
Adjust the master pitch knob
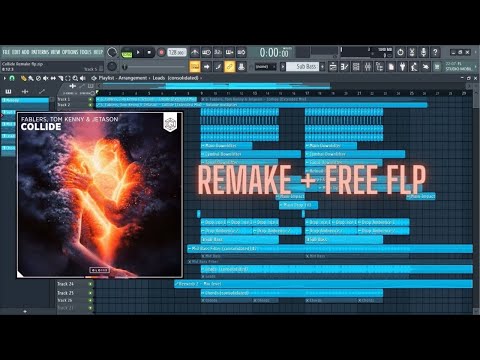112,66
